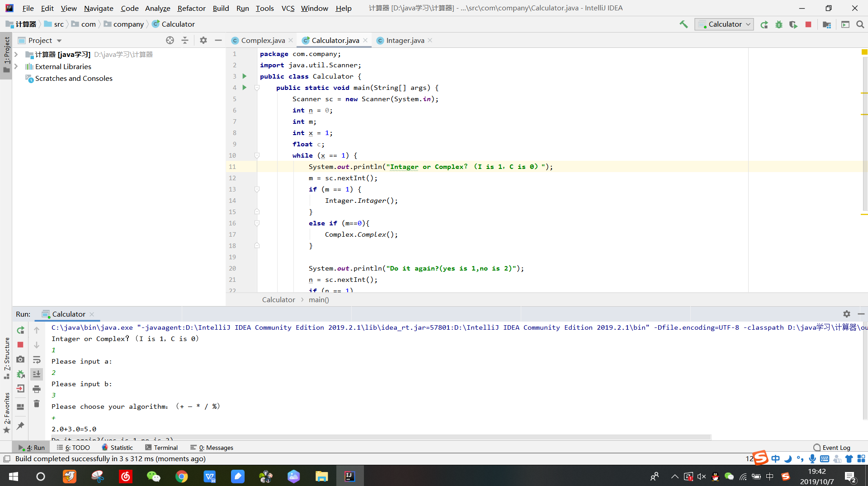
Task: Open the Refactor menu
Action: pyautogui.click(x=191, y=8)
